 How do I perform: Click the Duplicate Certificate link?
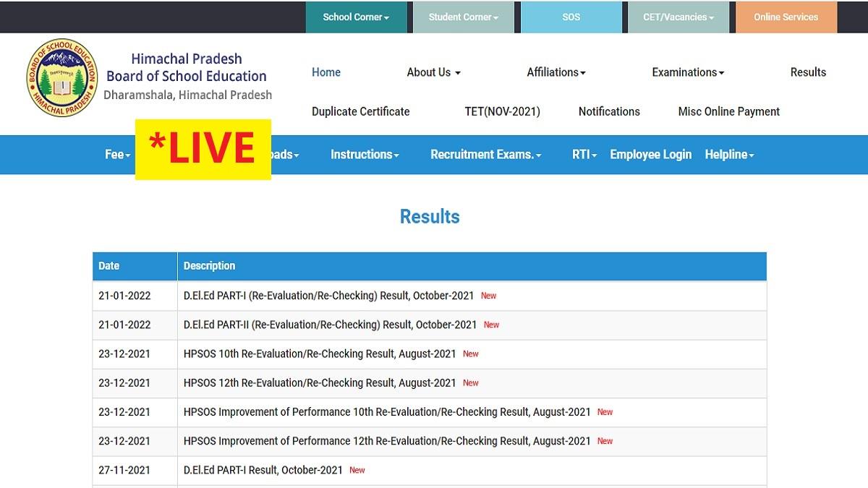360,111
